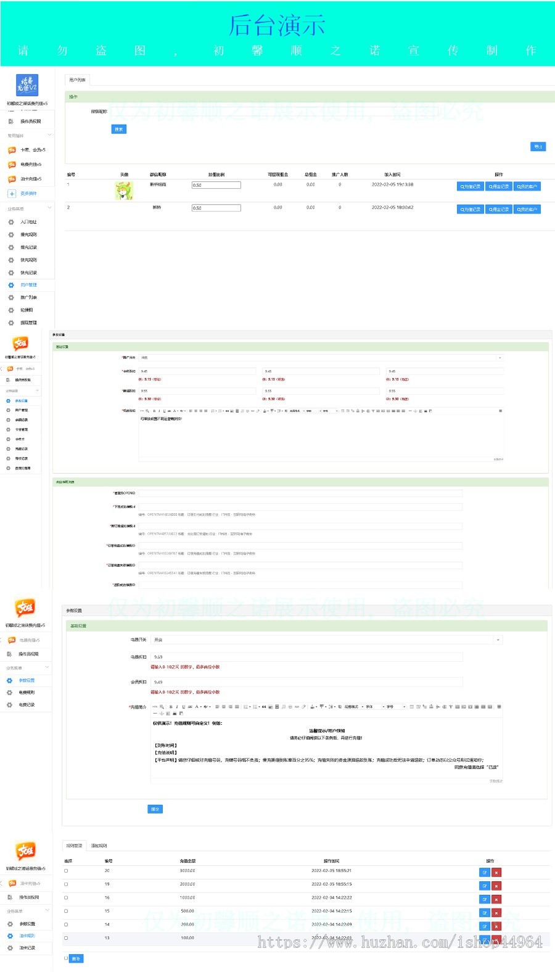
Task: Edit the rule row with amount 1000.00
Action: point(485,899)
